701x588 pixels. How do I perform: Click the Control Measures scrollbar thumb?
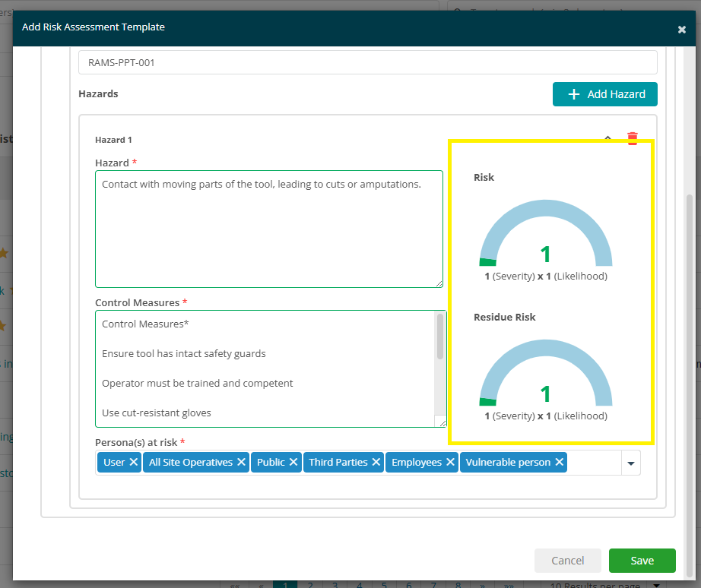click(x=440, y=336)
